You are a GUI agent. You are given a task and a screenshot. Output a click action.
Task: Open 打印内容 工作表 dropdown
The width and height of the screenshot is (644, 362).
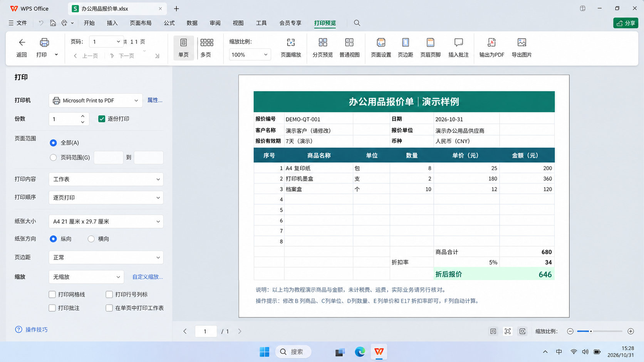106,179
